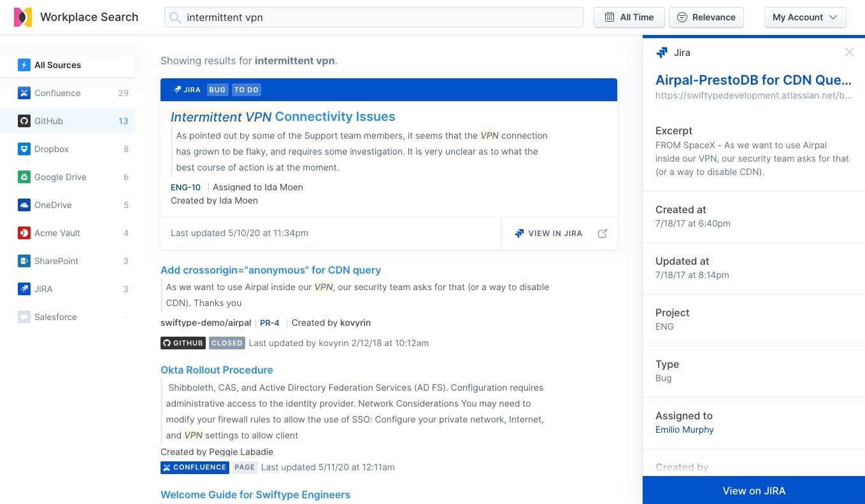Click the ENG-10 issue key

pos(185,187)
